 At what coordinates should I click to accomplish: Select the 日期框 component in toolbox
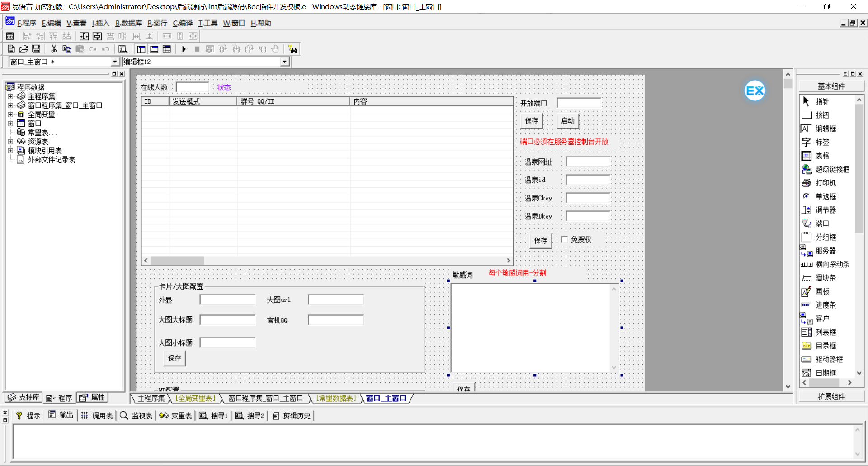[x=825, y=373]
